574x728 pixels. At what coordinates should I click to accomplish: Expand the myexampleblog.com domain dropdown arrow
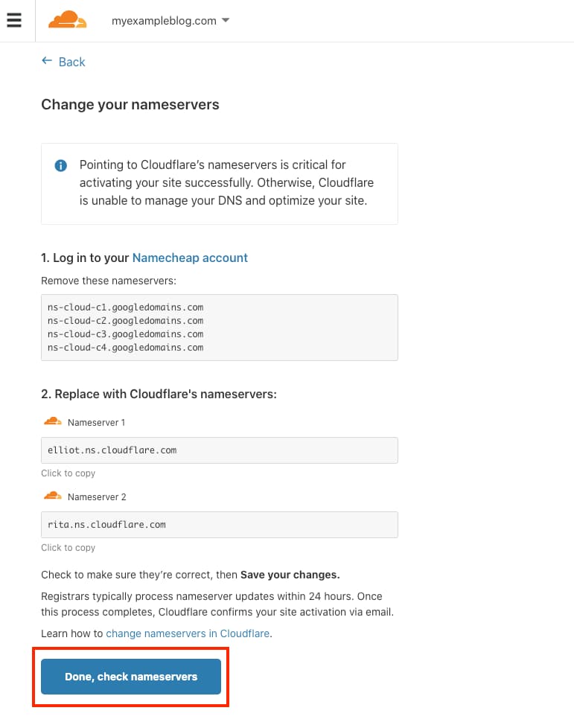[226, 20]
